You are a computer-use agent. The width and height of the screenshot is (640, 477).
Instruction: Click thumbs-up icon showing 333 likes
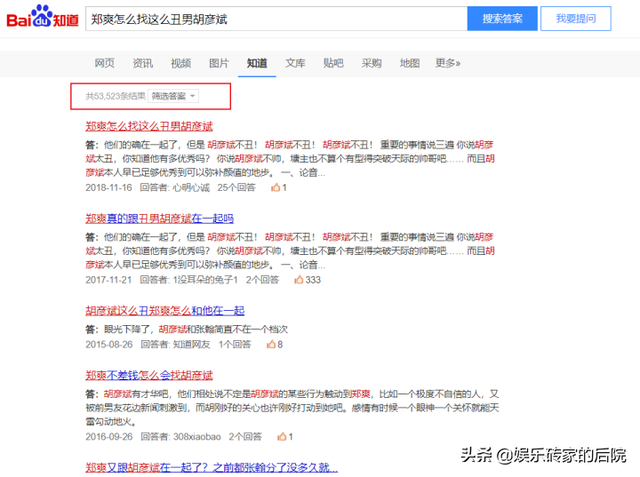click(299, 280)
